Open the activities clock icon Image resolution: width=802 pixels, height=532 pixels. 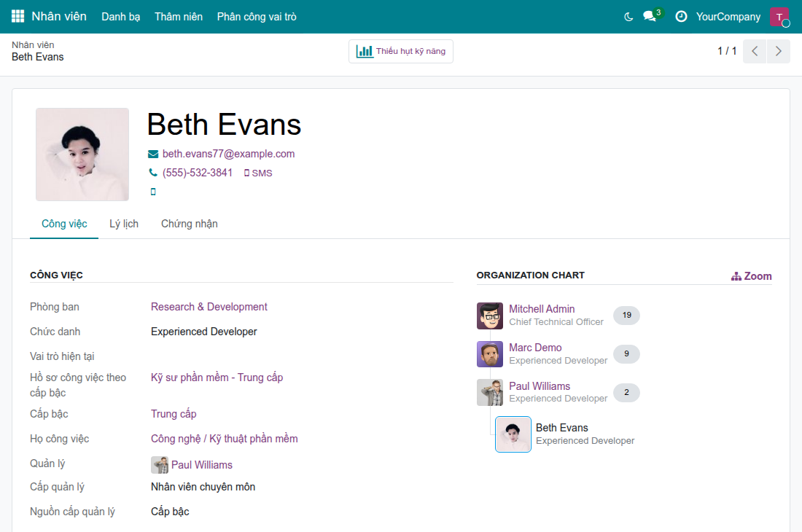(x=681, y=16)
